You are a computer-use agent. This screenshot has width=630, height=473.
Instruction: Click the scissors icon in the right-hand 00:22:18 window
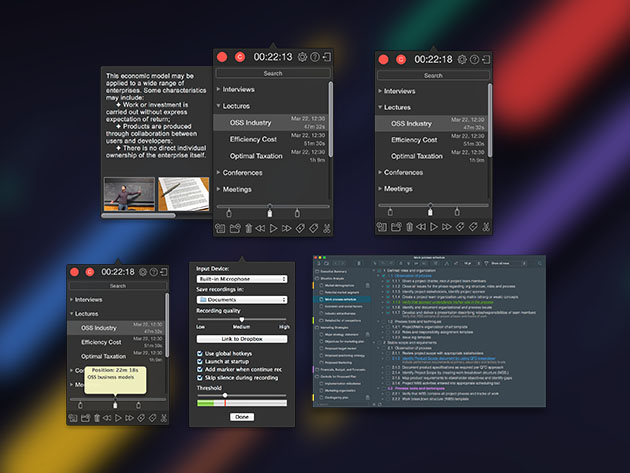click(486, 227)
